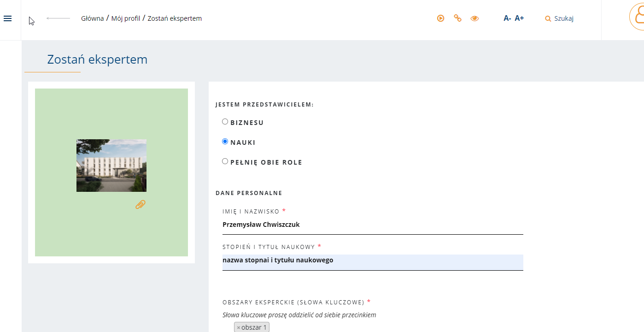Go to Główna breadcrumb link

coord(92,18)
